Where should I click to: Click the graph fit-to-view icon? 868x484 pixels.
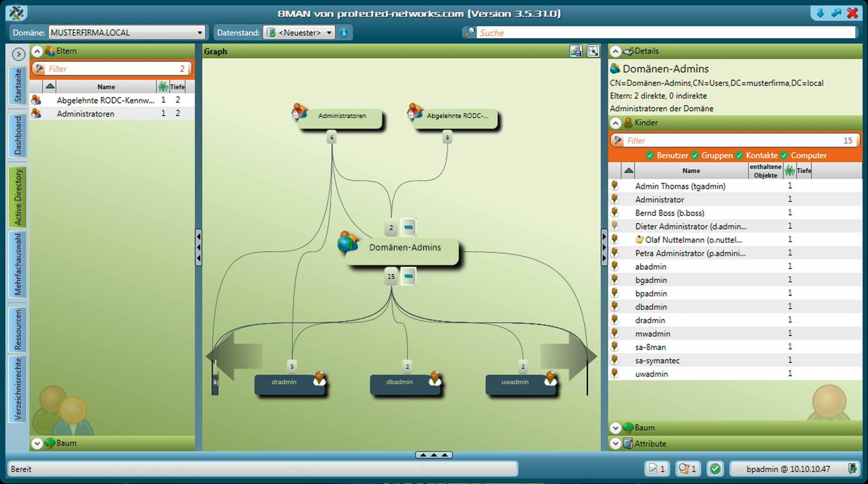tap(593, 51)
